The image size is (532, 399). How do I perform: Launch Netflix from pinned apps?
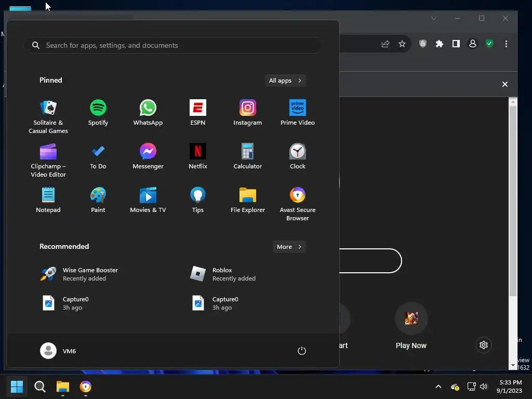coord(198,156)
